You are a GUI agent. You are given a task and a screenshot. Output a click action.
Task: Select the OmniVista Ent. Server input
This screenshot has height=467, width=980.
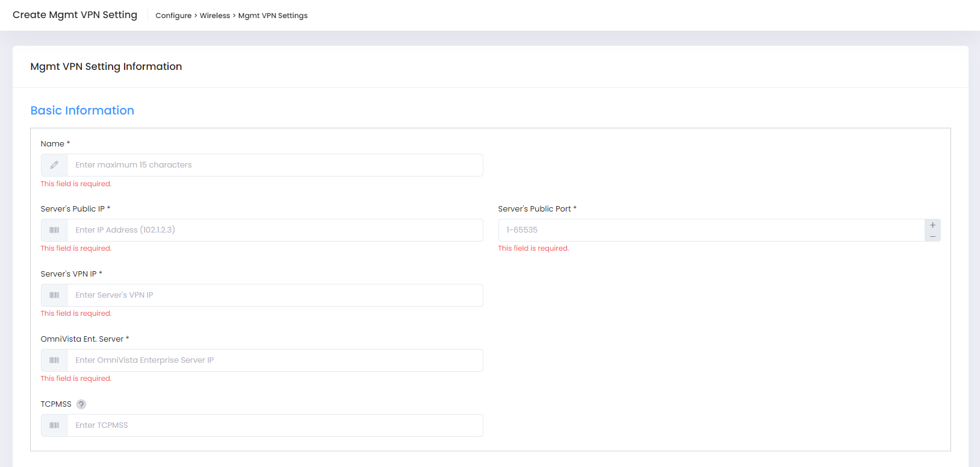[x=274, y=360]
